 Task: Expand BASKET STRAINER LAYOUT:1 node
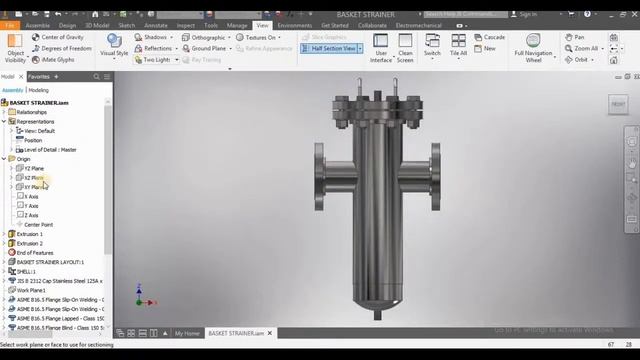click(4, 262)
